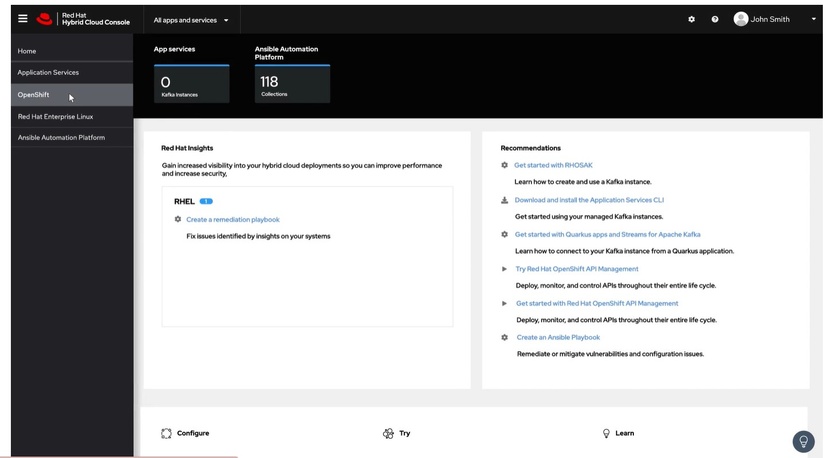Click the Learn lightbulb icon
The width and height of the screenshot is (828, 458).
(x=606, y=434)
